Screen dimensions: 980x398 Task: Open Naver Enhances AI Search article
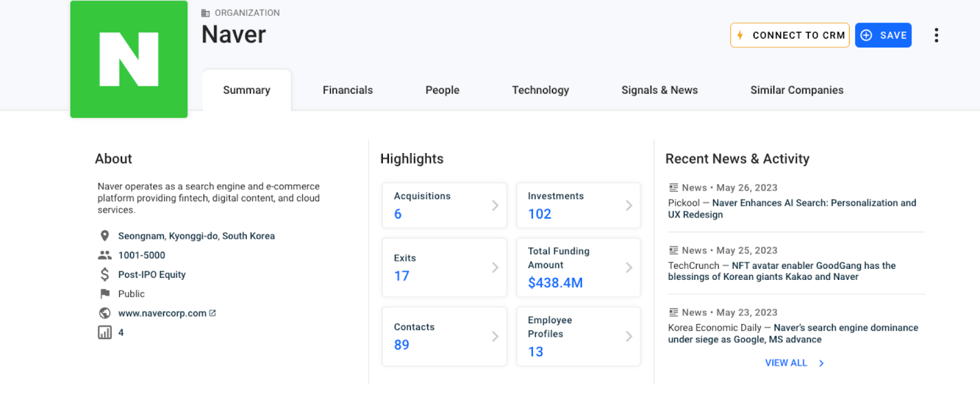(792, 209)
